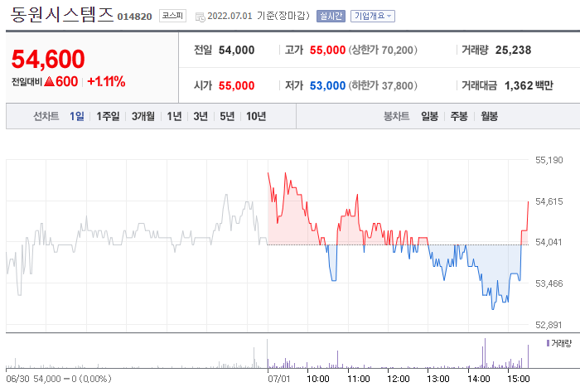
Task: Click the 06/30 54,000 previous-day readout
Action: [59, 379]
